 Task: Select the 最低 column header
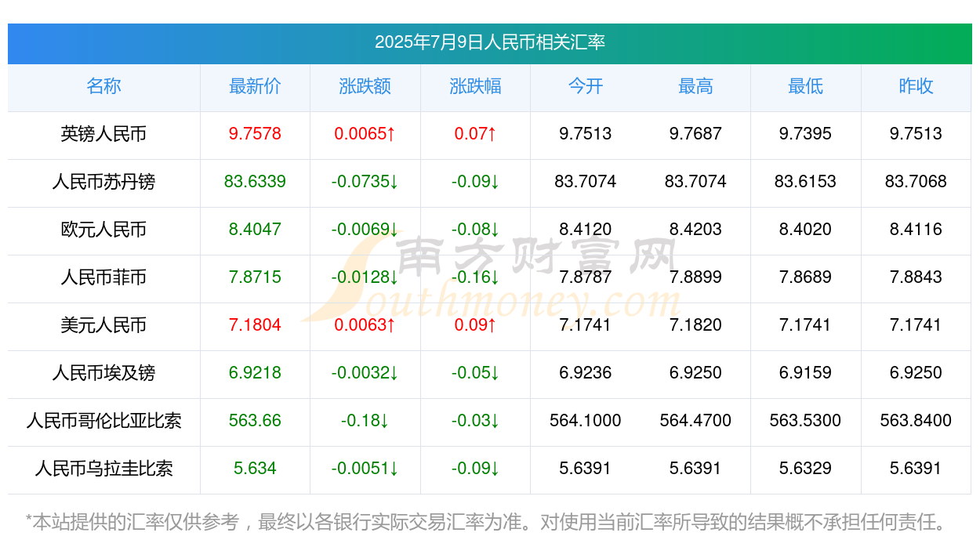click(x=806, y=86)
